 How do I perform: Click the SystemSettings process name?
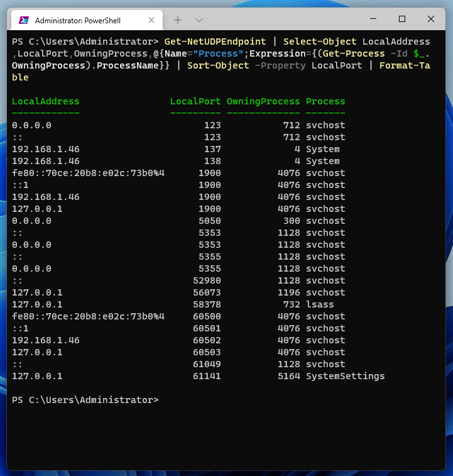pyautogui.click(x=346, y=376)
